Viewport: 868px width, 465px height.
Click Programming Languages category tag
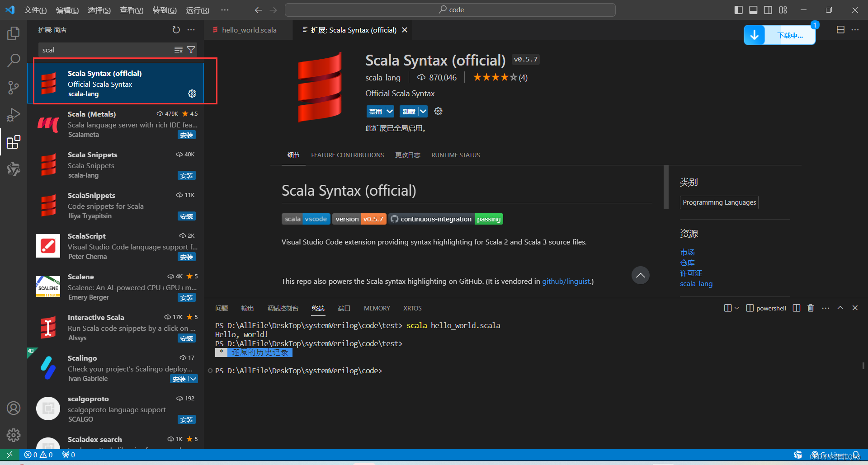pos(719,202)
